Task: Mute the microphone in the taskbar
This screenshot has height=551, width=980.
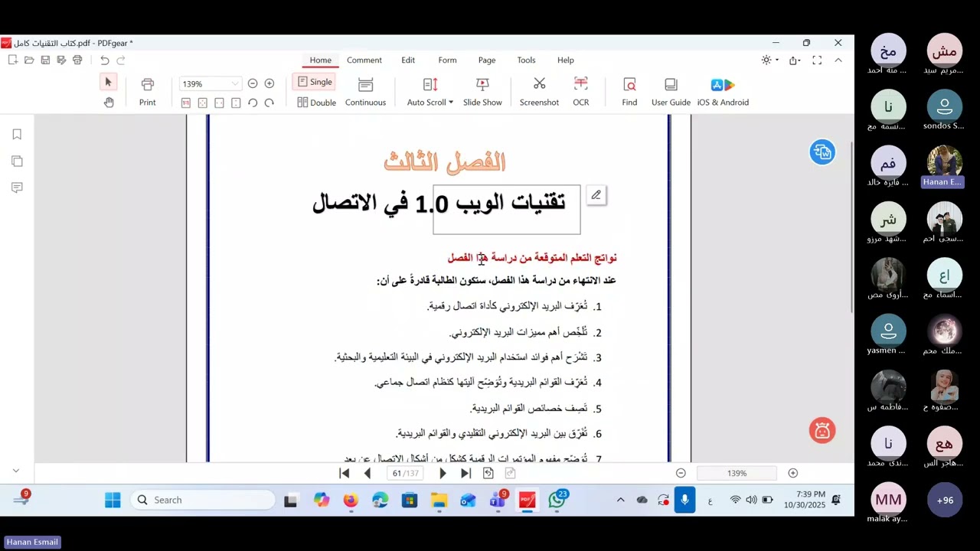Action: coord(684,500)
